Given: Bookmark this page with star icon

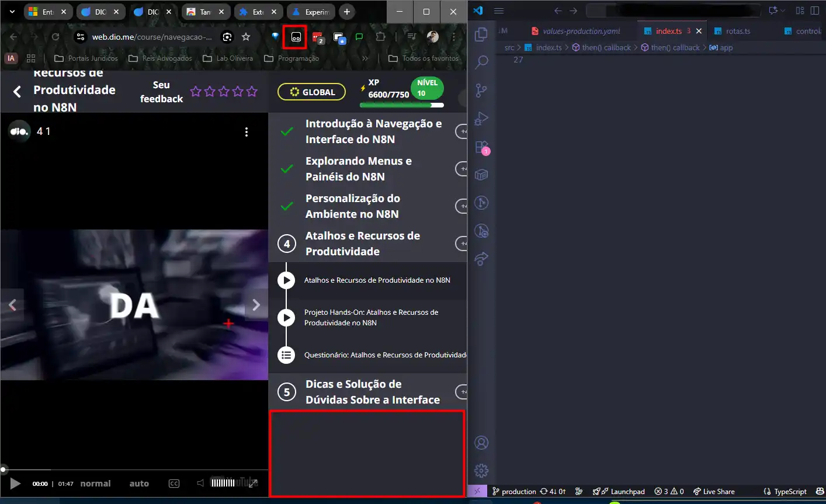Looking at the screenshot, I should coord(246,37).
